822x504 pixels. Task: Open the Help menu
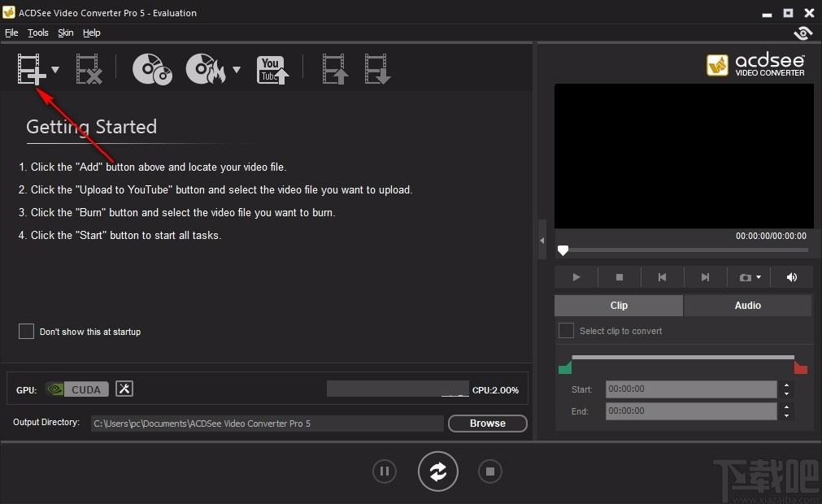(91, 33)
